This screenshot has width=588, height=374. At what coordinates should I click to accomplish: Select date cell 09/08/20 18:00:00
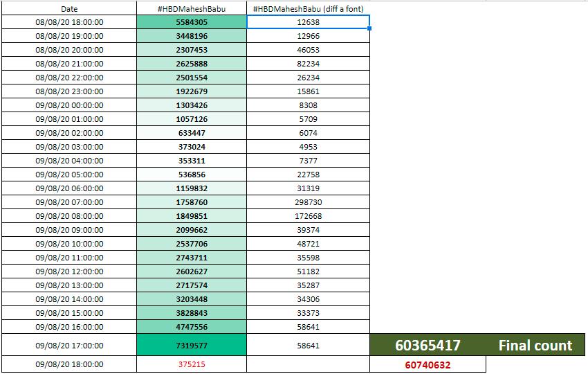pos(69,364)
